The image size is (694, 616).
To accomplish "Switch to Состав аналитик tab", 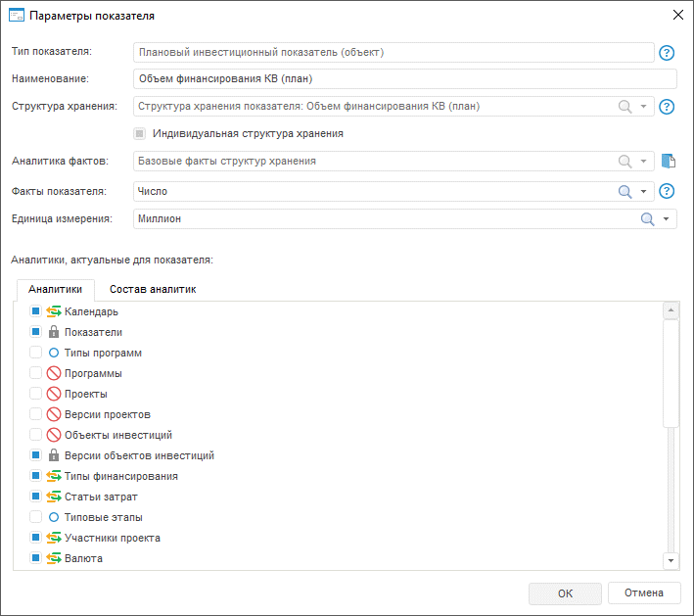I will pos(153,290).
